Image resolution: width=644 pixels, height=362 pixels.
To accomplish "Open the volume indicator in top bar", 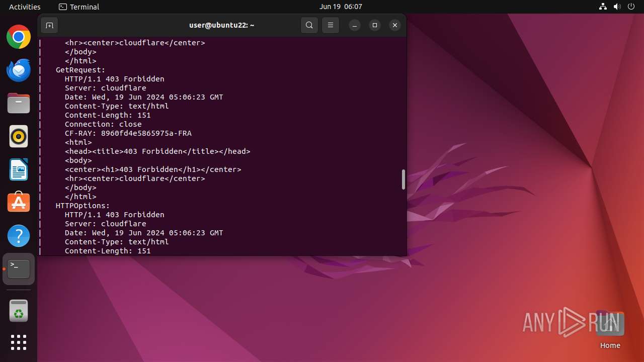I will (x=617, y=7).
